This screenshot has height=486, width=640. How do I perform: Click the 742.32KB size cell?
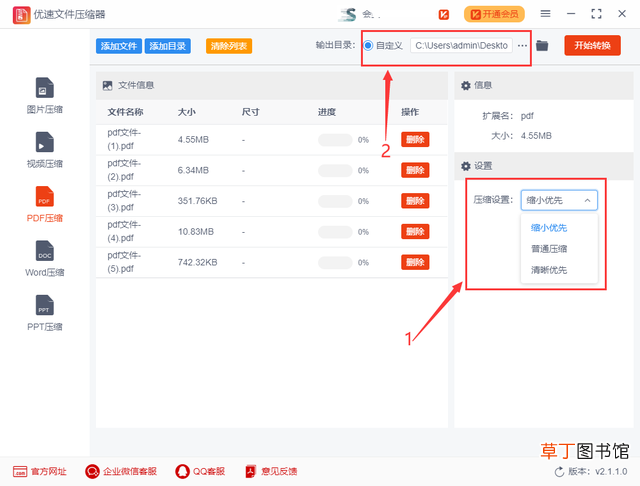[x=198, y=262]
